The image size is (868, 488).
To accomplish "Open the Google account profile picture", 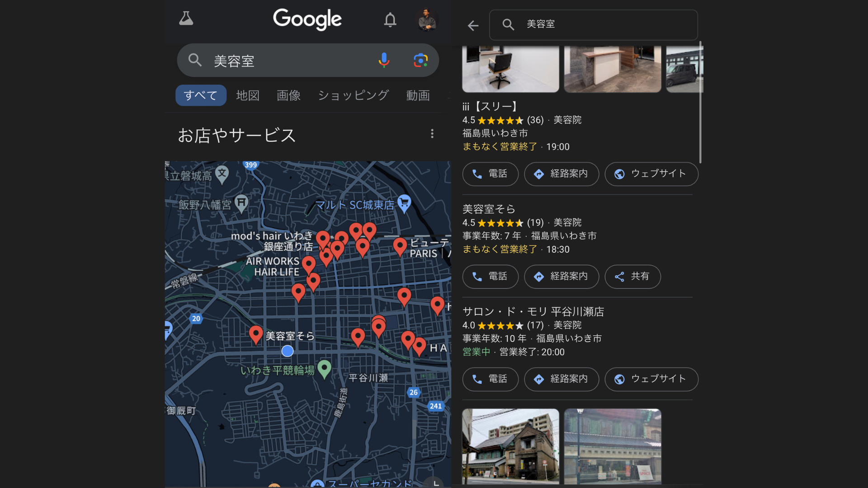I will pyautogui.click(x=426, y=19).
